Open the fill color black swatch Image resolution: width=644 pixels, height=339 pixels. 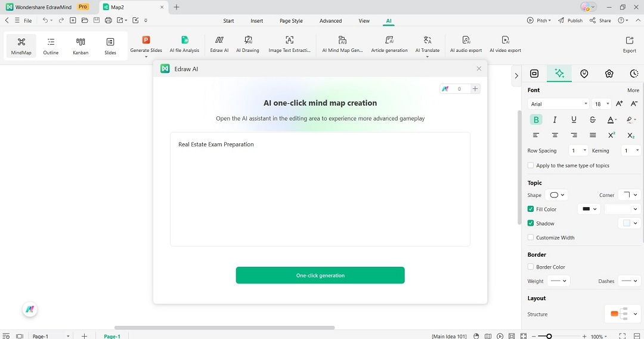[x=589, y=209]
